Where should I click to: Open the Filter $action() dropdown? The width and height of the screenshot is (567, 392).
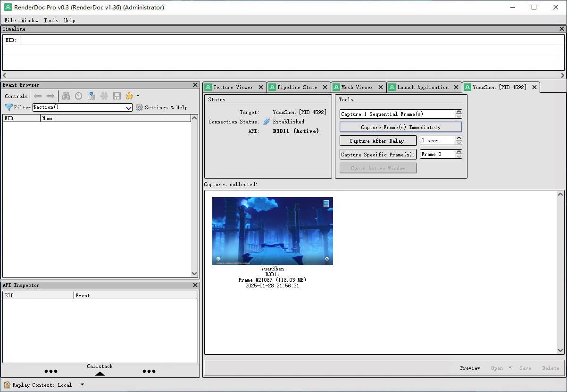(x=129, y=107)
